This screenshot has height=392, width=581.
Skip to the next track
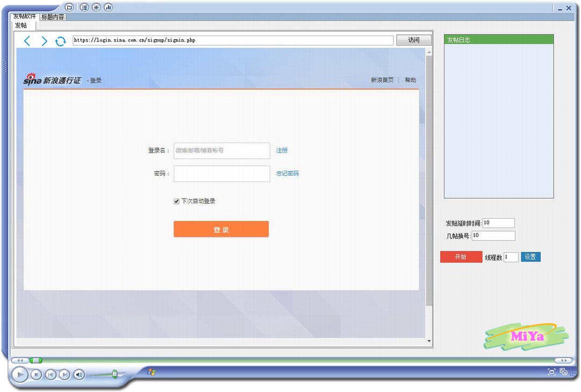pos(64,375)
